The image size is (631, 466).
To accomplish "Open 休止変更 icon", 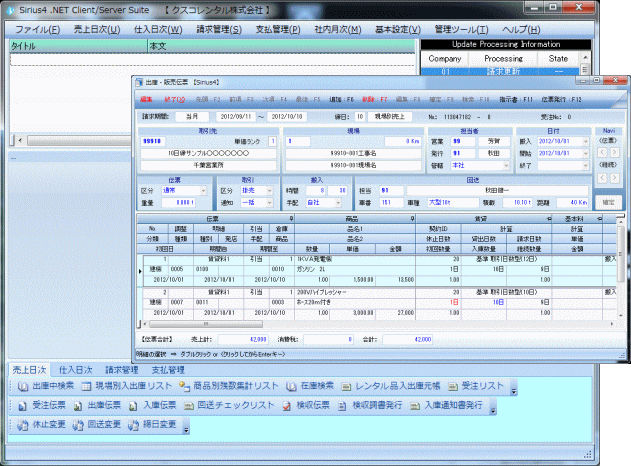I will point(23,425).
